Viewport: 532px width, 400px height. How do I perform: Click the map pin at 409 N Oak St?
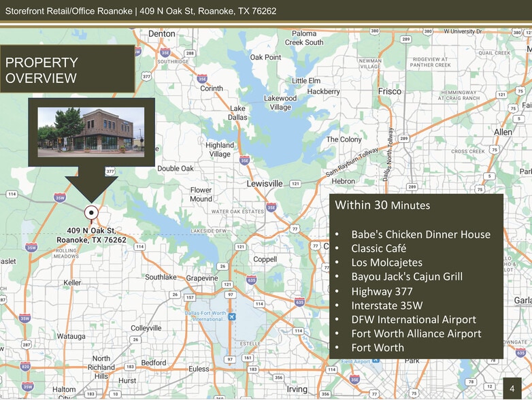90,212
